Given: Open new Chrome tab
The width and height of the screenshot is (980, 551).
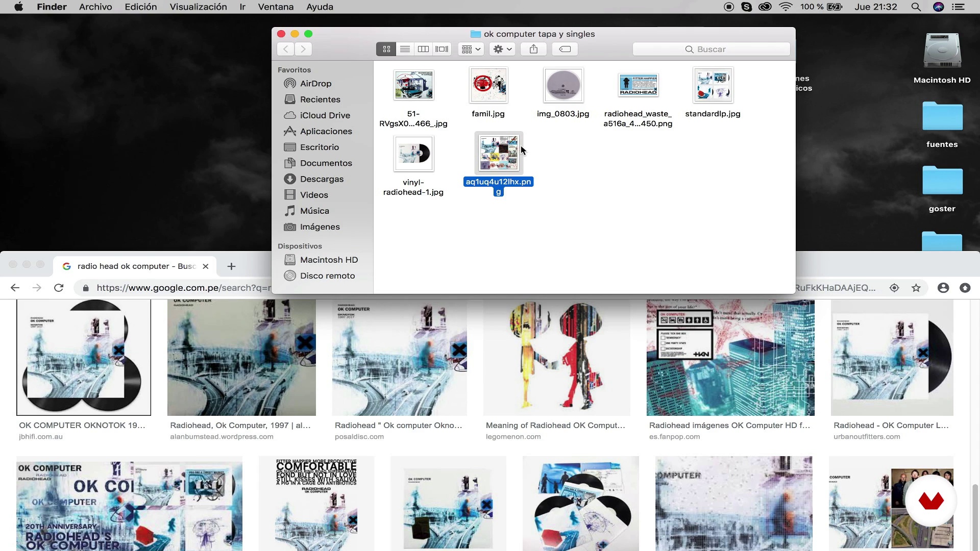Looking at the screenshot, I should pyautogui.click(x=231, y=266).
